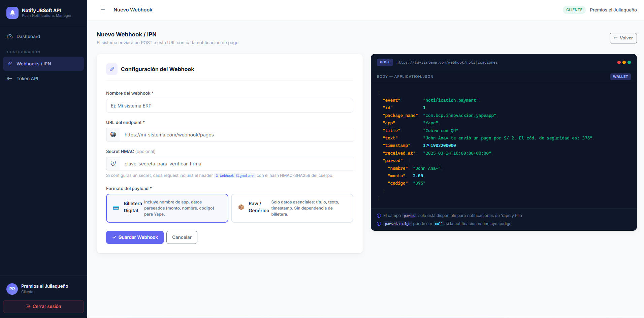The height and width of the screenshot is (318, 644).
Task: Click the green dot in code panel
Action: click(629, 62)
